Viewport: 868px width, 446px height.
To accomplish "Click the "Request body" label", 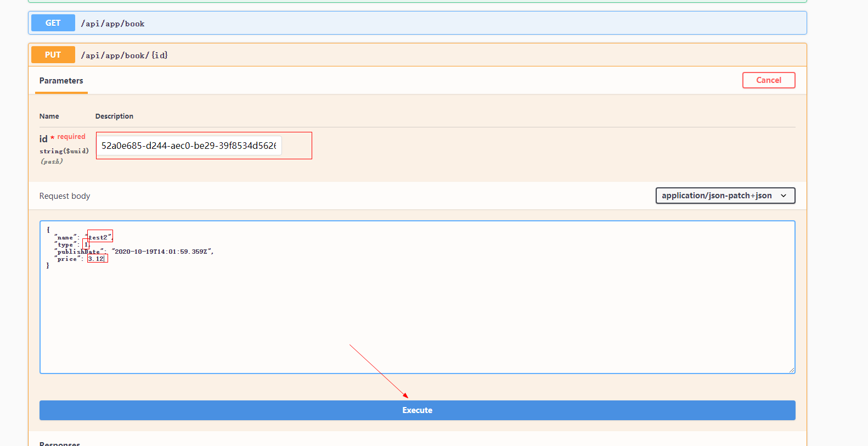I will click(x=65, y=196).
